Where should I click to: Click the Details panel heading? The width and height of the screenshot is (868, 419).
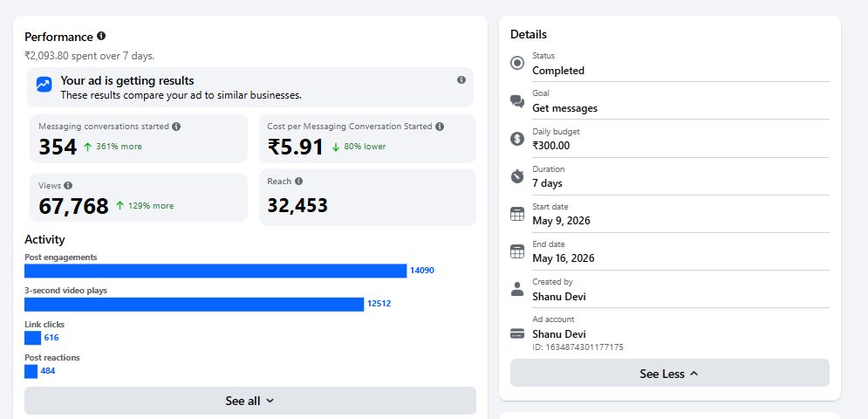529,34
